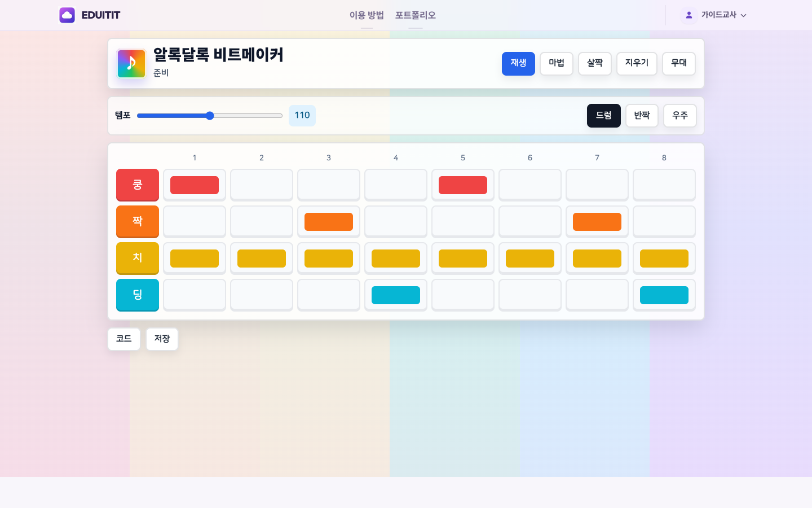
Task: Click the user avatar icon
Action: point(689,15)
